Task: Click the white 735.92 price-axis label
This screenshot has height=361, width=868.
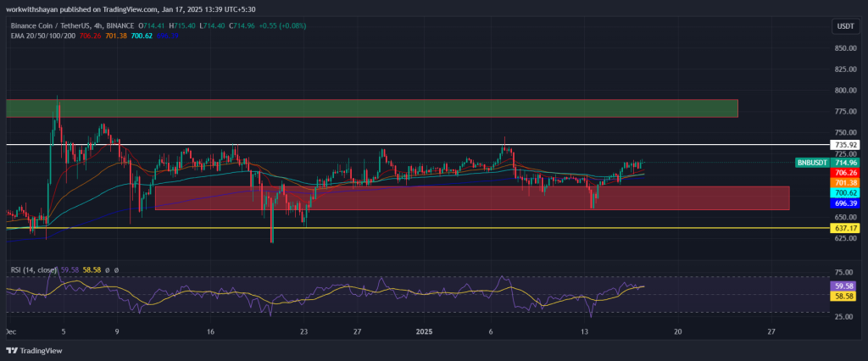Action: point(845,145)
